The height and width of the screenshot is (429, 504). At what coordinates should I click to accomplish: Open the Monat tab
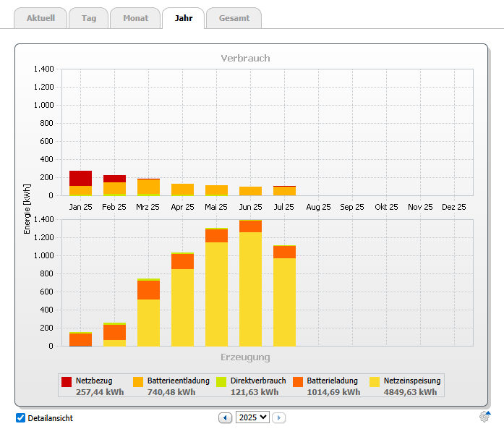coord(134,18)
